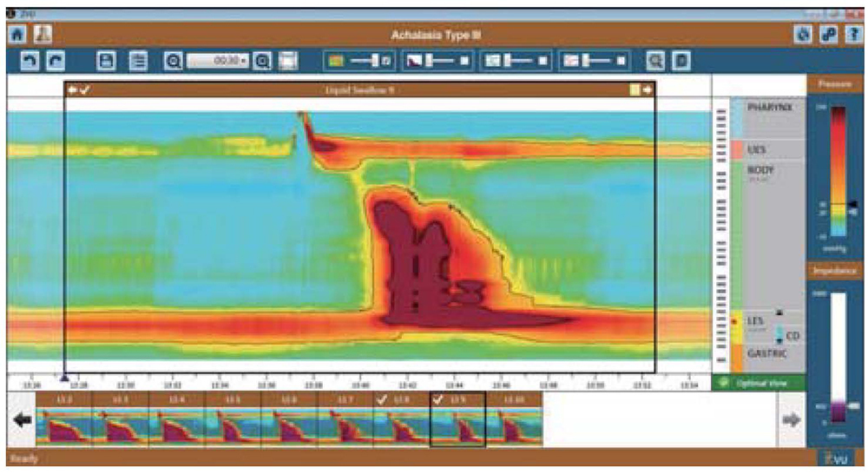Expand the LES upper marker arrow
This screenshot has width=868, height=474.
point(779,313)
